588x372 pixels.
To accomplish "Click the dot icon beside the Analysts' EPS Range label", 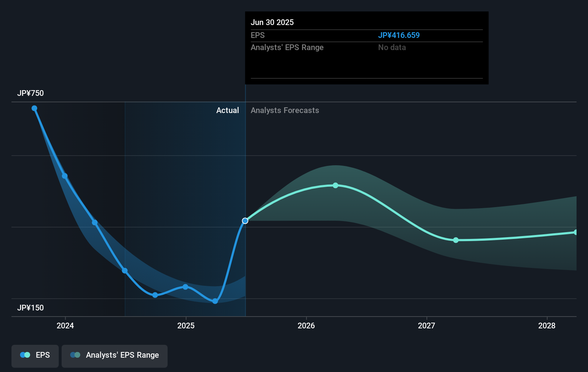I will tap(75, 355).
